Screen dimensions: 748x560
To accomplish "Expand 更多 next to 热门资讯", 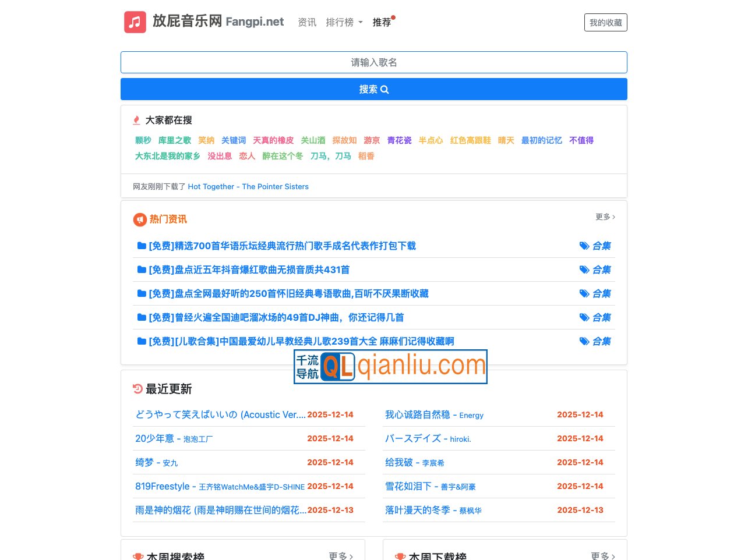I will coord(605,217).
